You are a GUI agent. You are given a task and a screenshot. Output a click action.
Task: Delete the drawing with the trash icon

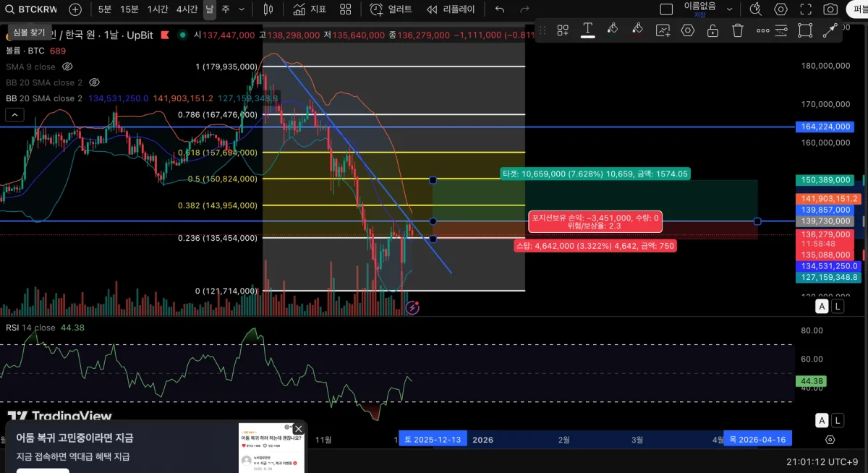(737, 30)
